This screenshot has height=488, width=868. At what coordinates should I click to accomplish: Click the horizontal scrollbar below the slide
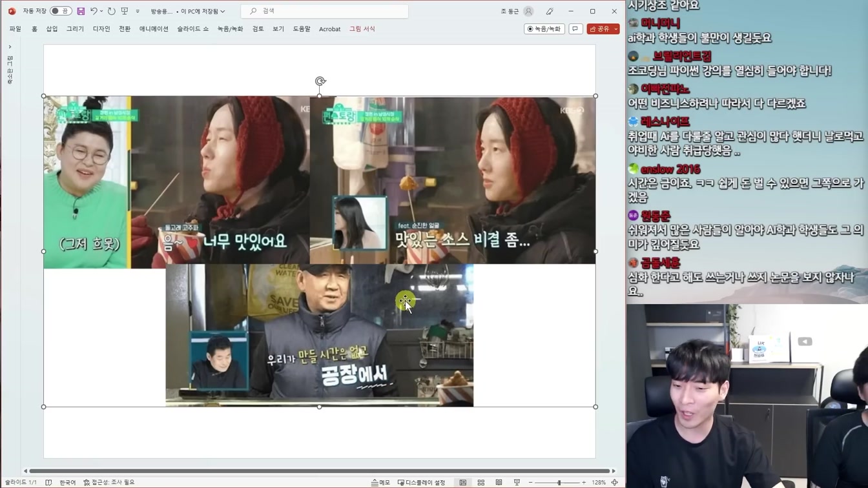[319, 471]
